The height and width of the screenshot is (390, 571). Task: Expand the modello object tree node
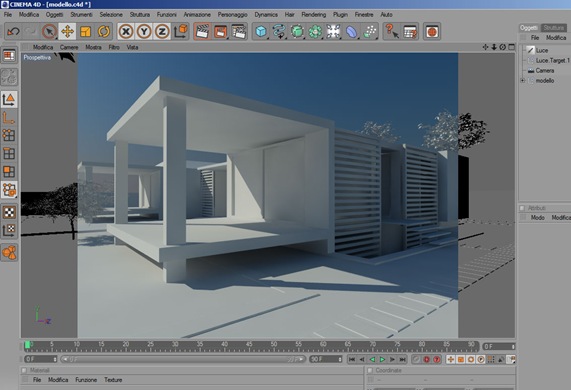pyautogui.click(x=523, y=80)
